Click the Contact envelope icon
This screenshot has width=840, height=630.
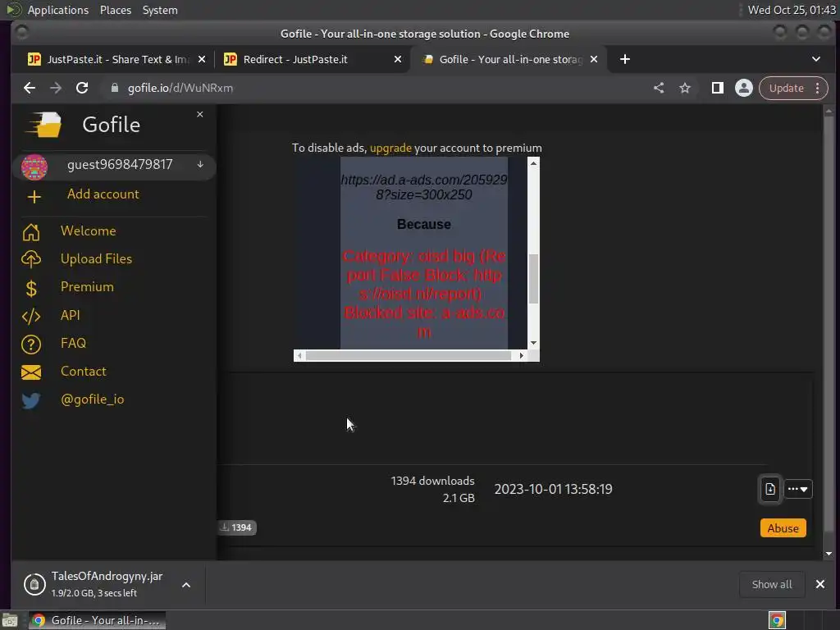[31, 372]
